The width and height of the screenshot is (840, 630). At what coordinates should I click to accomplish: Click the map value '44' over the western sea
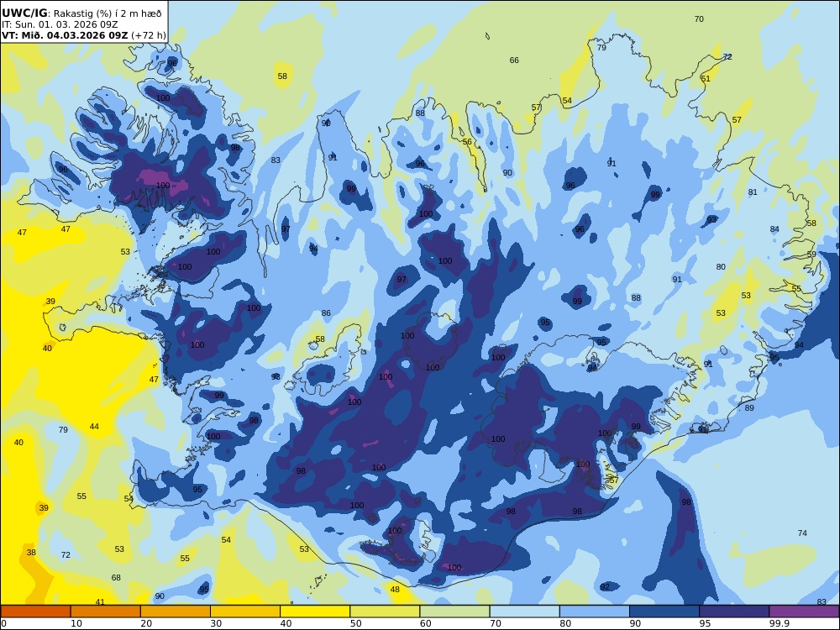(94, 427)
